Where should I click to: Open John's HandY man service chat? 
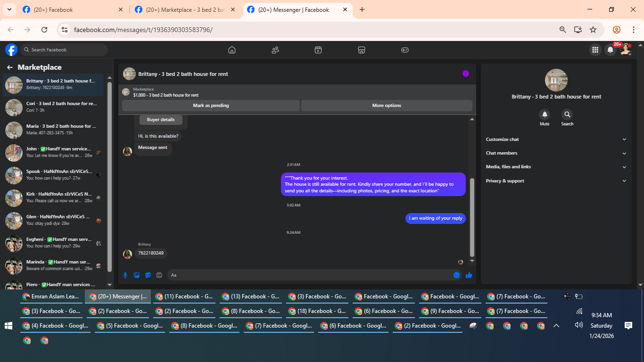pyautogui.click(x=53, y=152)
